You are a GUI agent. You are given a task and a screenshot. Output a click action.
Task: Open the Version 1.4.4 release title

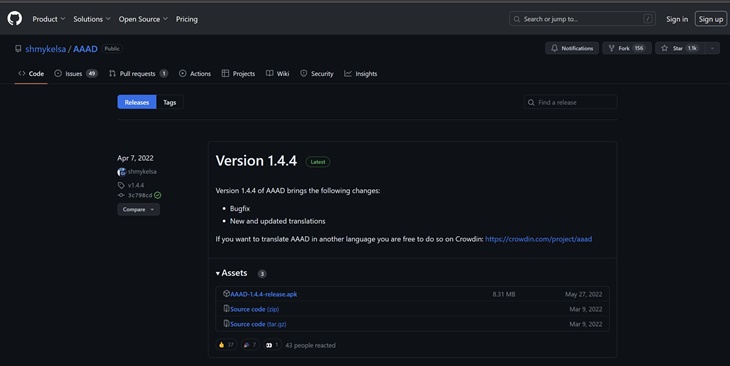256,161
